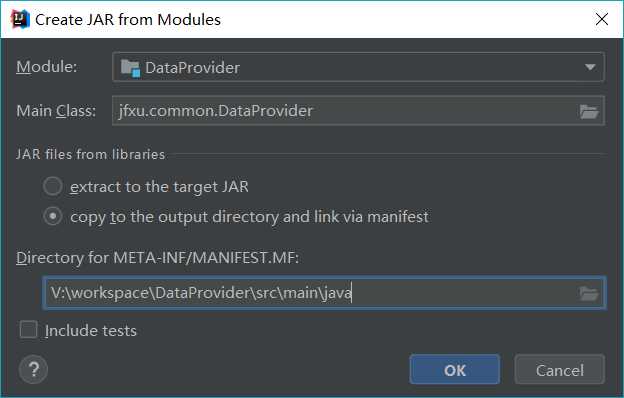Screen dimensions: 624x398
Task: Click the DataProvider module combo box
Action: (359, 67)
